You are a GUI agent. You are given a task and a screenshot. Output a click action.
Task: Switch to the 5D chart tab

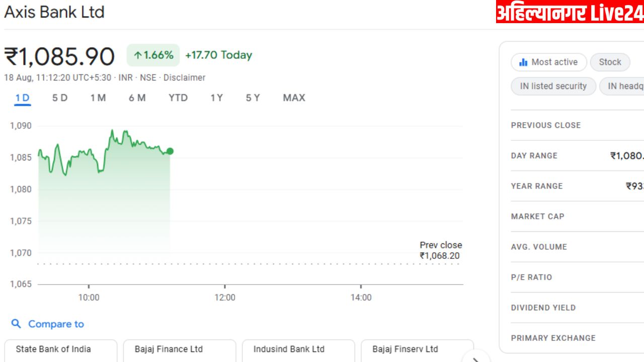point(60,98)
